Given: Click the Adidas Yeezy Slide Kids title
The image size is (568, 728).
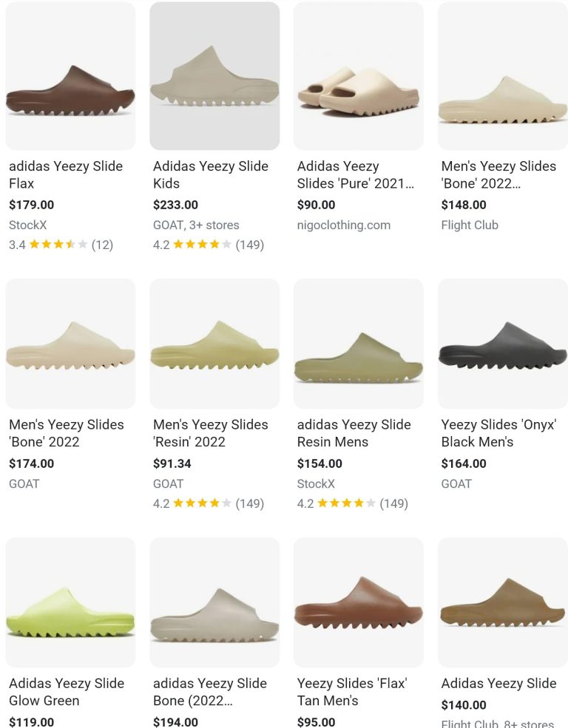Looking at the screenshot, I should point(209,174).
